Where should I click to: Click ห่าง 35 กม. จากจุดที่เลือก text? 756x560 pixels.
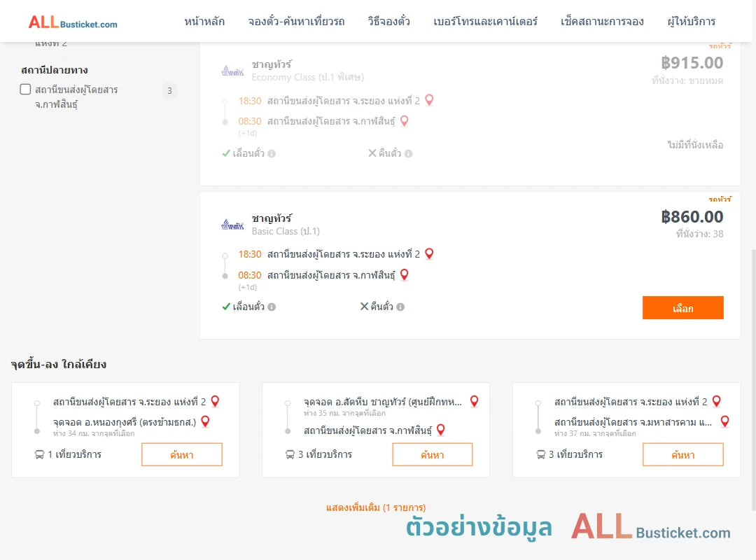coord(344,414)
